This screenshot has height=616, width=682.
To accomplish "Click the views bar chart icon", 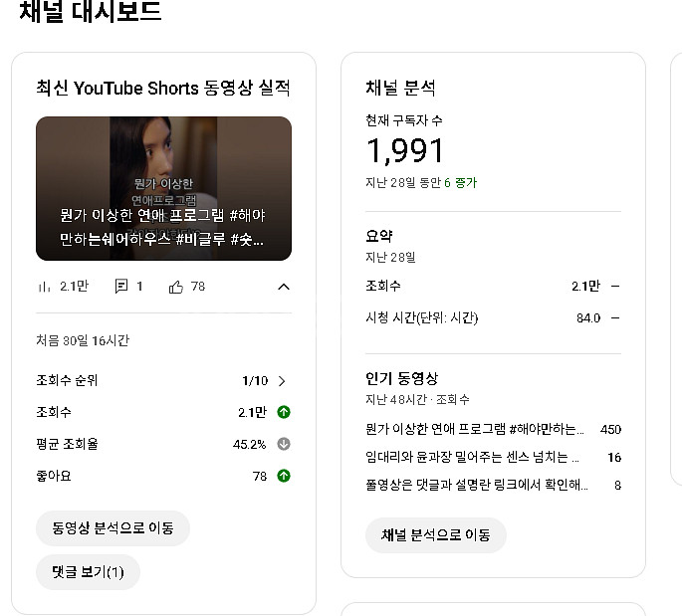I will pyautogui.click(x=44, y=287).
